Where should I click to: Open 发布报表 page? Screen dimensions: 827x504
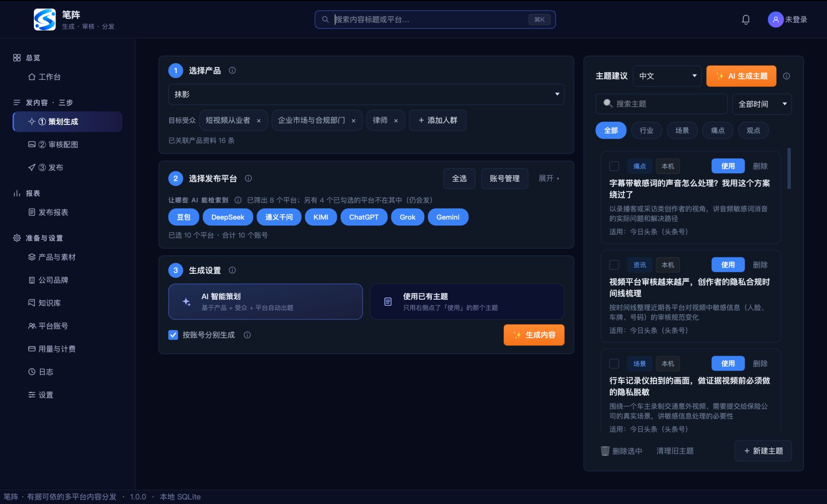click(67, 212)
